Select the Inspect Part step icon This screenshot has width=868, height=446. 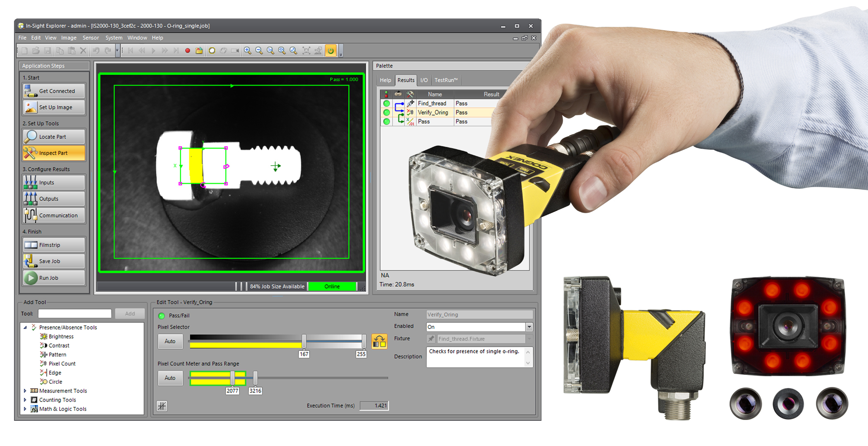pyautogui.click(x=31, y=153)
